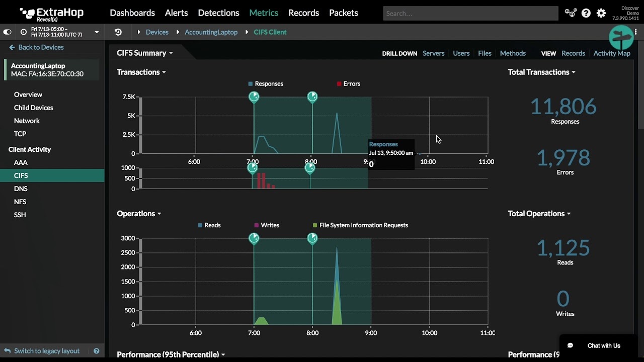Viewport: 644px width, 362px height.
Task: Open the Total Transactions dropdown menu
Action: coord(542,72)
